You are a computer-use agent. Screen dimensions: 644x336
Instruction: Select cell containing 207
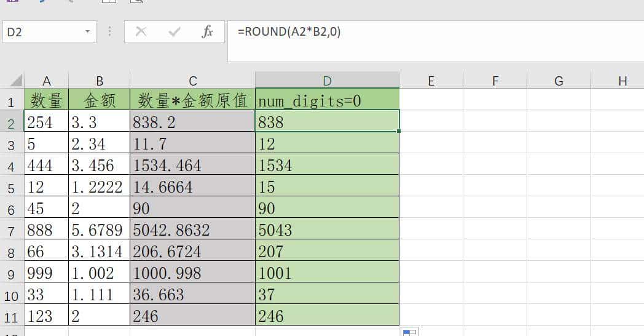[328, 250]
